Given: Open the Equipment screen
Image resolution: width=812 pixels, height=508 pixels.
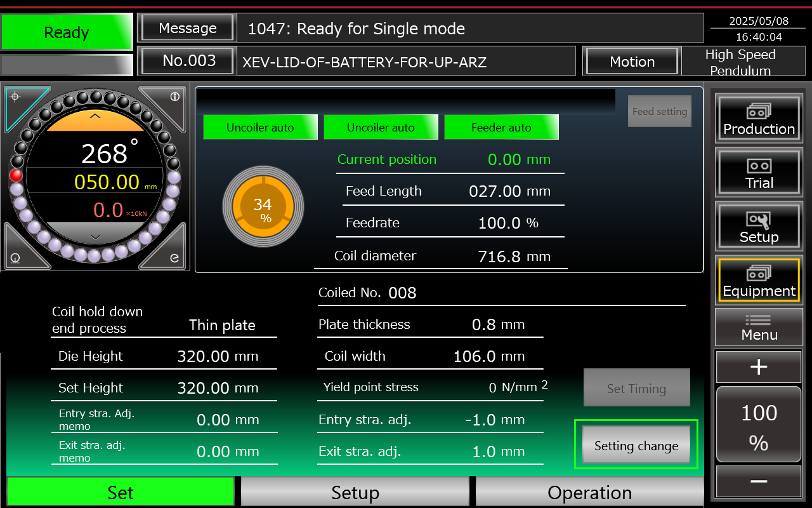Looking at the screenshot, I should click(759, 280).
